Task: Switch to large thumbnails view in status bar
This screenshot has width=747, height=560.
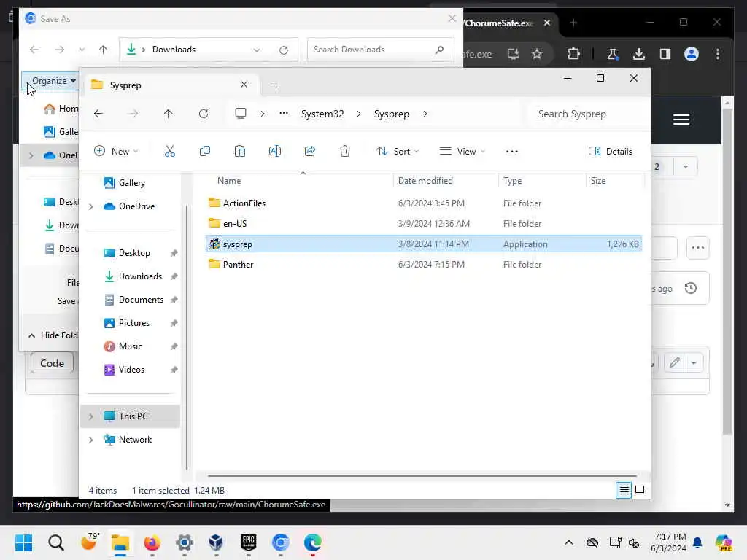Action: (x=640, y=490)
